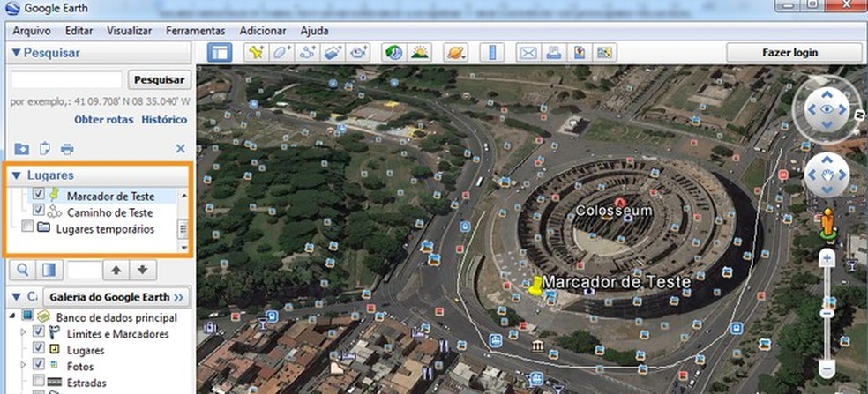Screen dimensions: 868x394
Task: Save image toolbar icon
Action: (580, 53)
